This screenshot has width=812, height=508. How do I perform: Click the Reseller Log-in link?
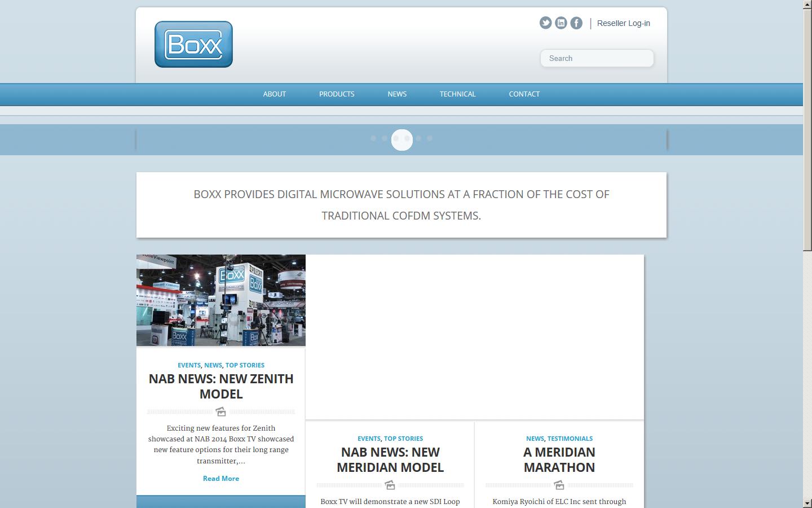coord(624,23)
